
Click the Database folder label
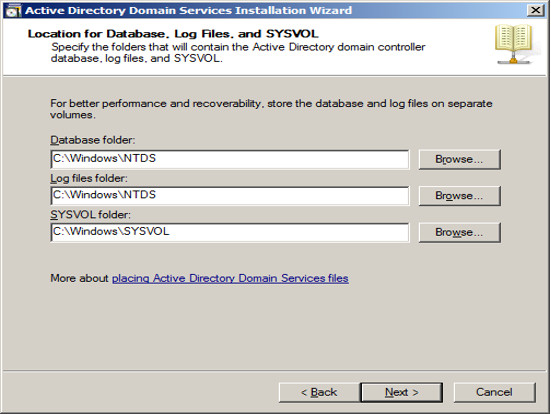tap(93, 140)
